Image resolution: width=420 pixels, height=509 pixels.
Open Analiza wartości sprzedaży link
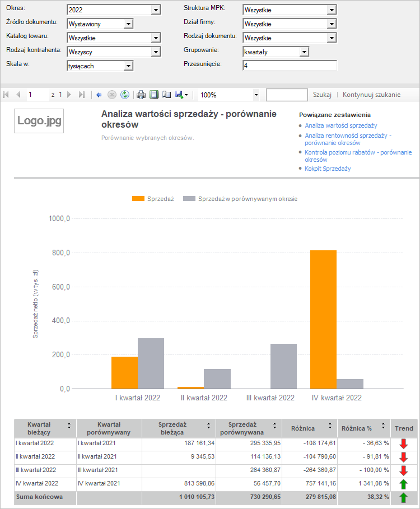pyautogui.click(x=340, y=125)
